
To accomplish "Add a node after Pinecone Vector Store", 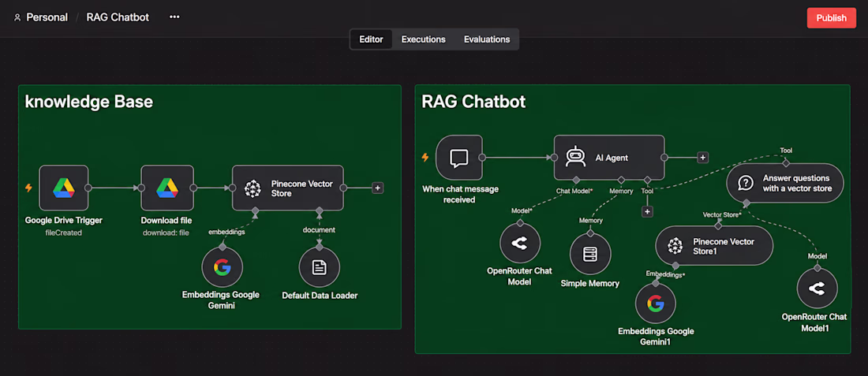I will point(377,188).
